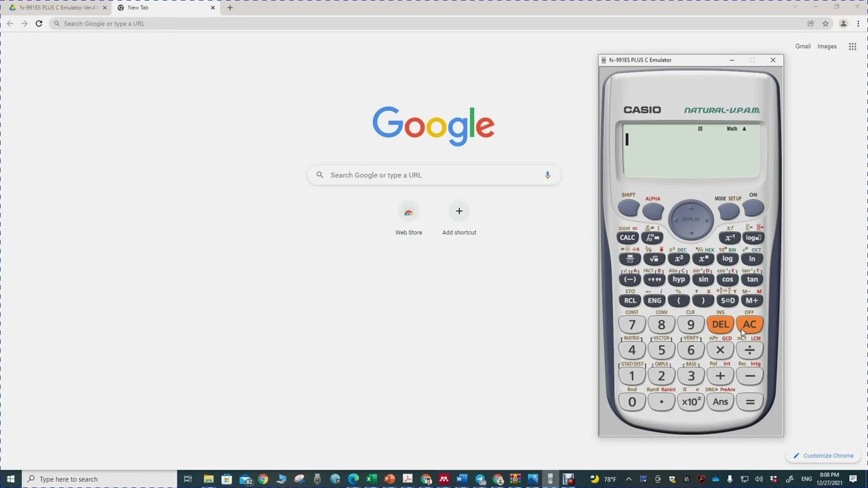Click the number 6 key
Viewport: 868px width, 488px height.
pos(690,350)
